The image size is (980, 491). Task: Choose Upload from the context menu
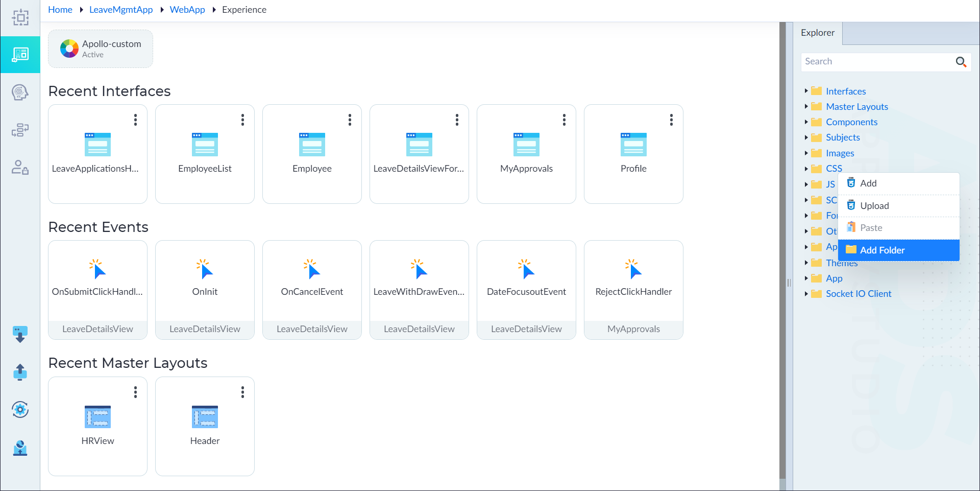(x=898, y=206)
